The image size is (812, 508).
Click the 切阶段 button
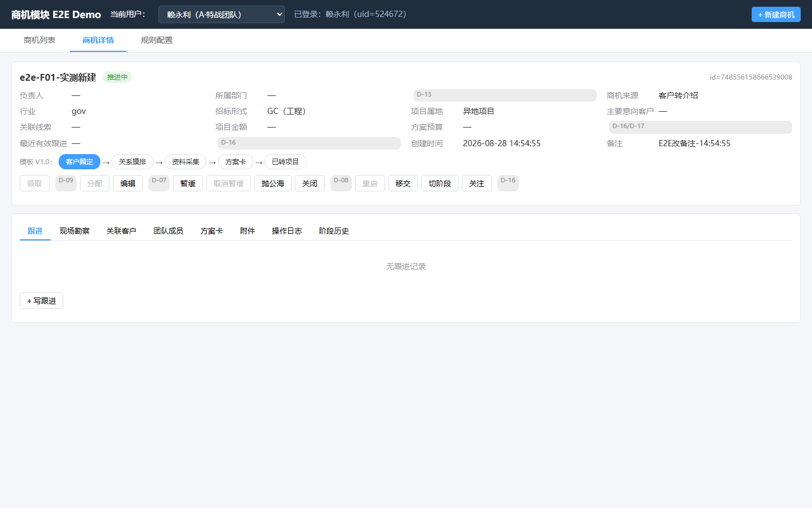coord(440,183)
